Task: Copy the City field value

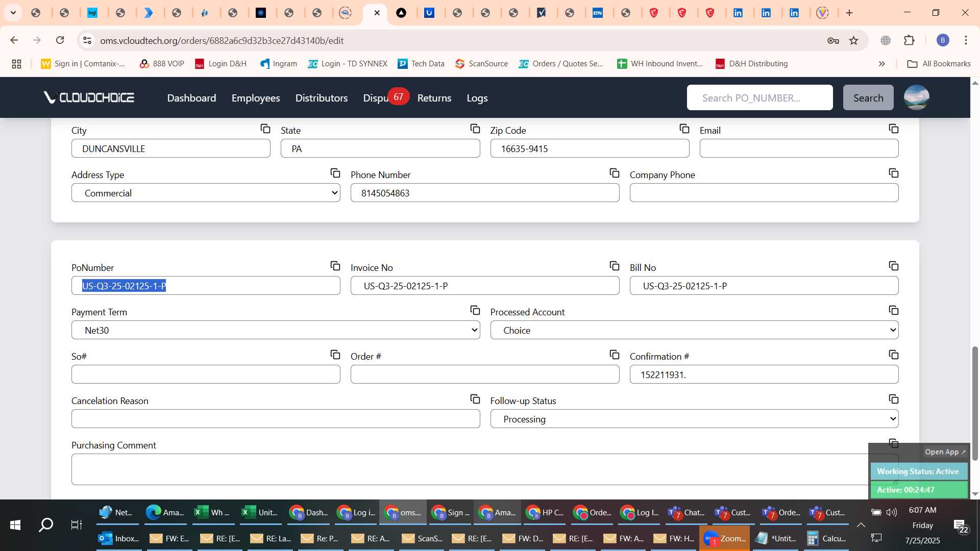Action: [x=265, y=129]
